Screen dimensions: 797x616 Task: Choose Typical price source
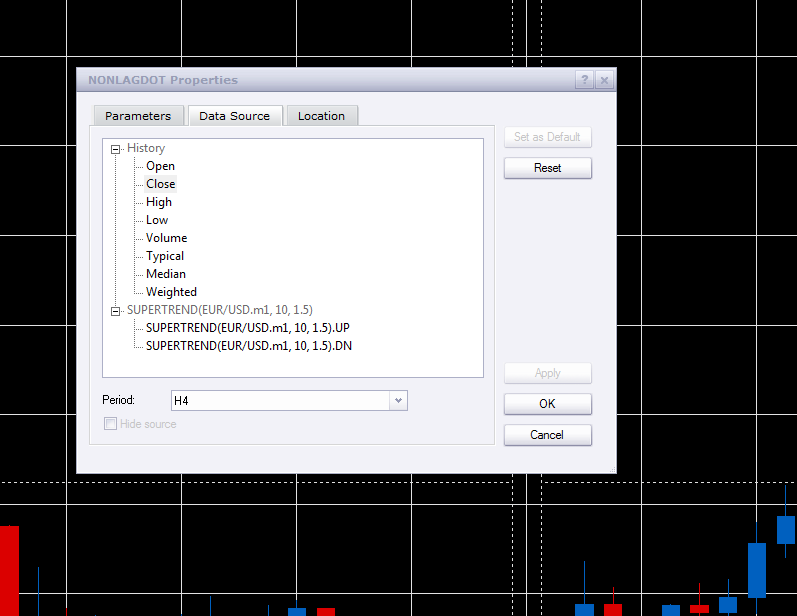165,256
